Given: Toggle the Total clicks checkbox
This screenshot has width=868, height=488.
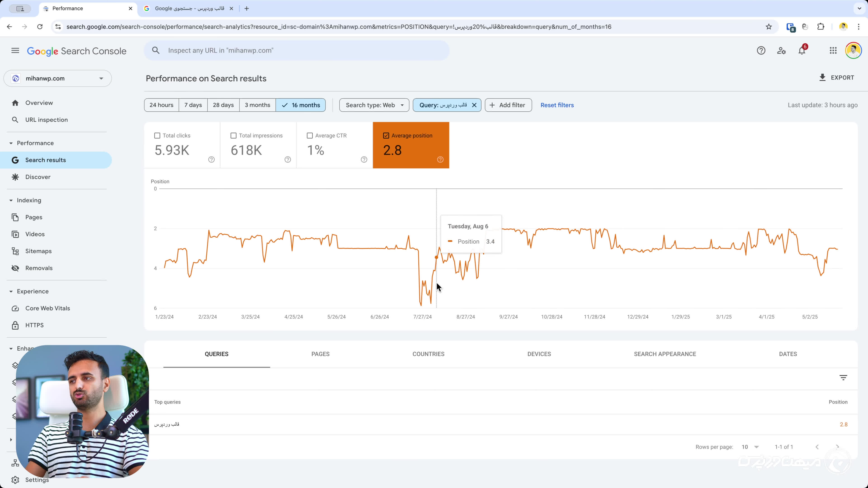Looking at the screenshot, I should click(x=157, y=135).
